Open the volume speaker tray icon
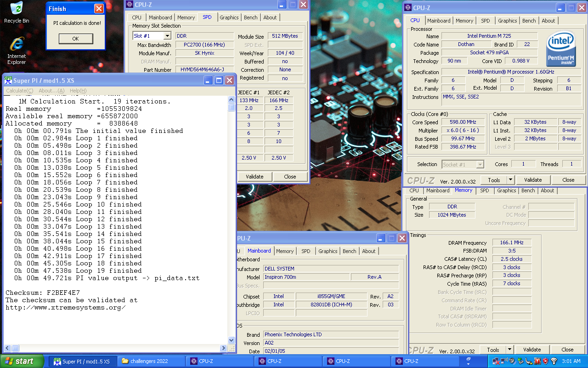This screenshot has width=588, height=368. point(513,361)
